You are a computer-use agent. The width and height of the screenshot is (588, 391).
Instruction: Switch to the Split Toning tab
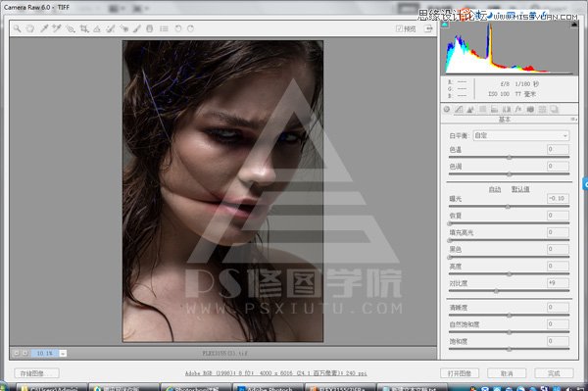494,109
